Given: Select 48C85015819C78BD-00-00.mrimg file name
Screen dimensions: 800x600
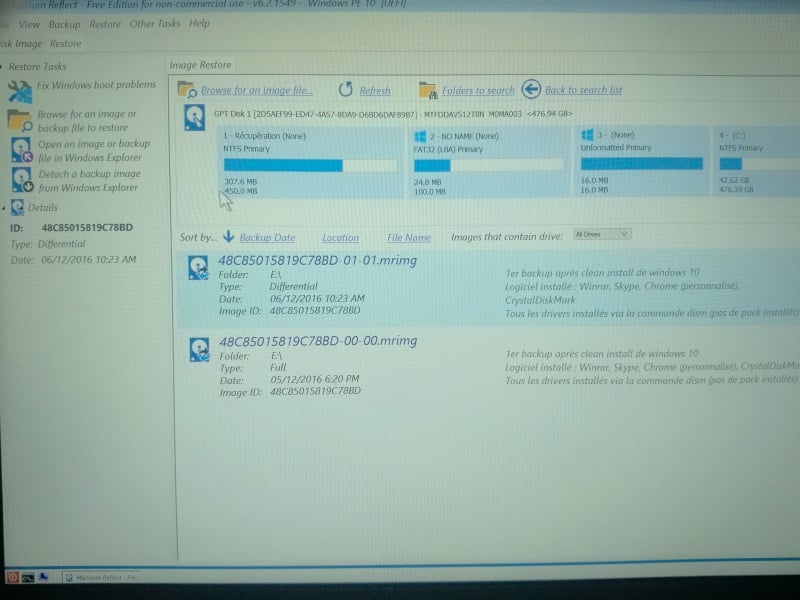Looking at the screenshot, I should pos(318,341).
